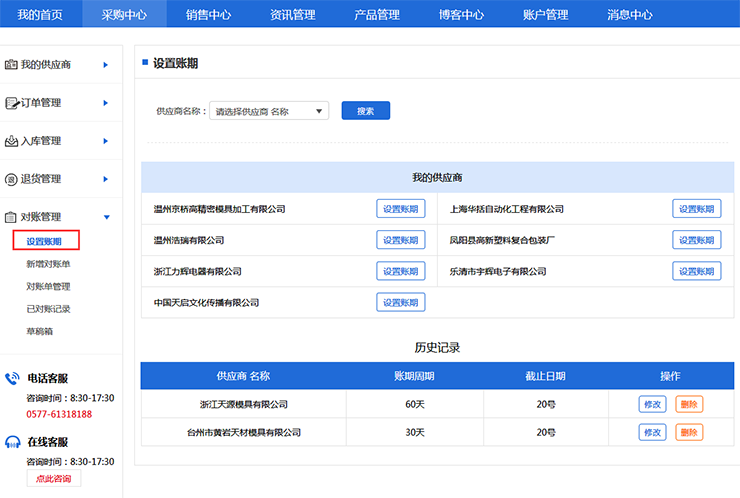Select 设置账期 in the sidebar
Screen dimensions: 740x498
(44, 241)
